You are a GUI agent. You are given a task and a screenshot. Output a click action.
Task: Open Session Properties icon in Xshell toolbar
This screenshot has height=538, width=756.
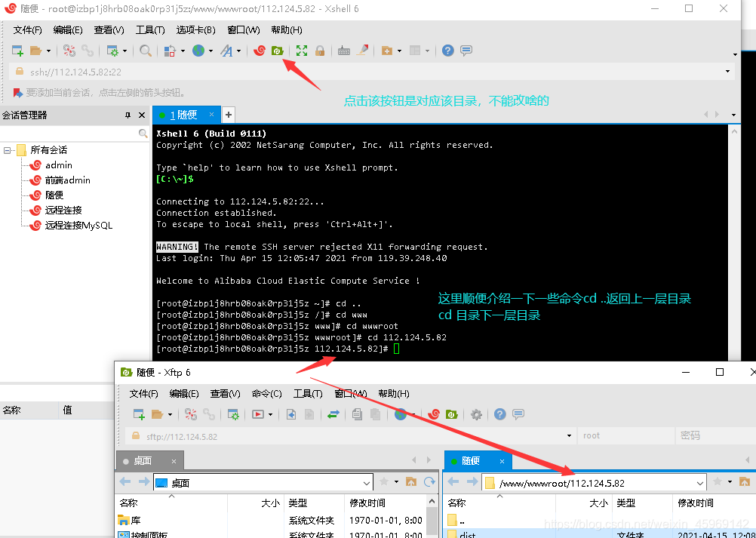(x=112, y=51)
